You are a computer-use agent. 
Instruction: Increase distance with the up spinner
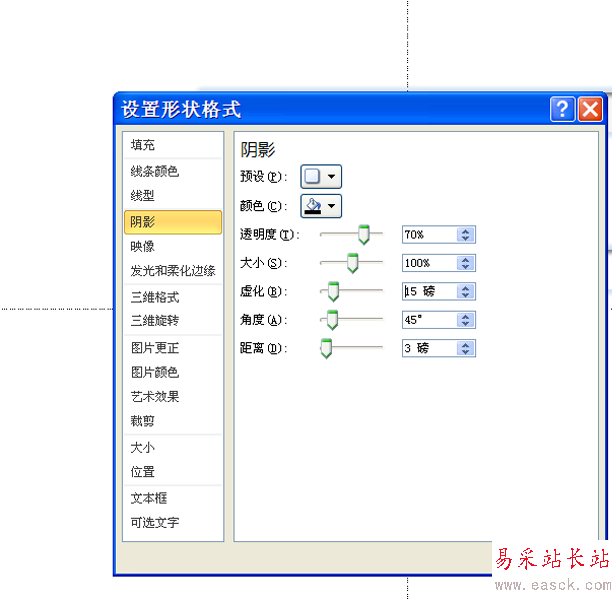465,345
